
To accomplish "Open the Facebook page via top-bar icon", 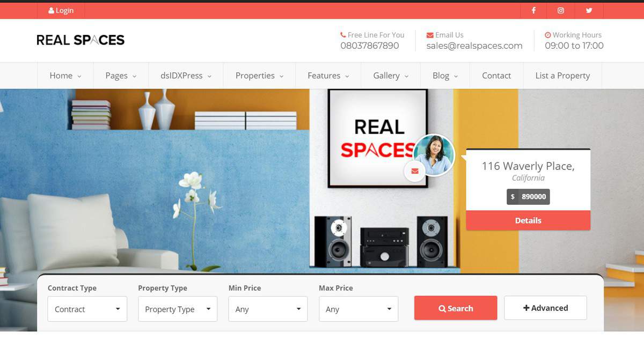I will coord(533,10).
